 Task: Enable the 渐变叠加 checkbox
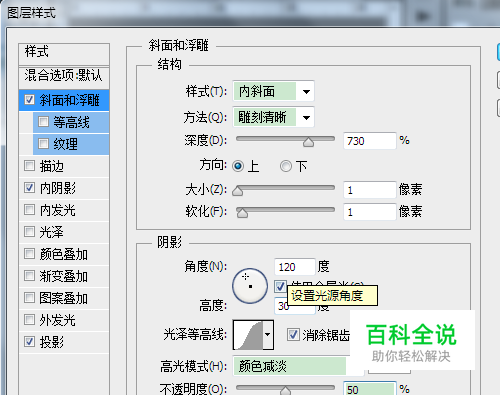click(x=29, y=275)
